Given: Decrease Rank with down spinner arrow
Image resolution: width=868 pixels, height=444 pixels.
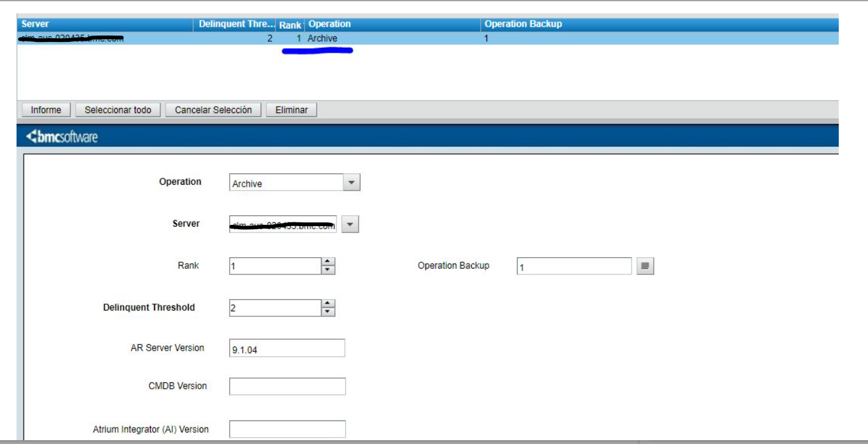Looking at the screenshot, I should click(327, 270).
